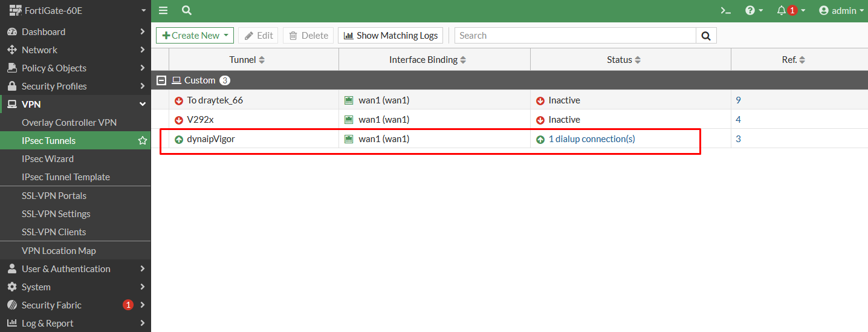Click the Security Fabric alert badge
Image resolution: width=868 pixels, height=332 pixels.
[x=128, y=305]
